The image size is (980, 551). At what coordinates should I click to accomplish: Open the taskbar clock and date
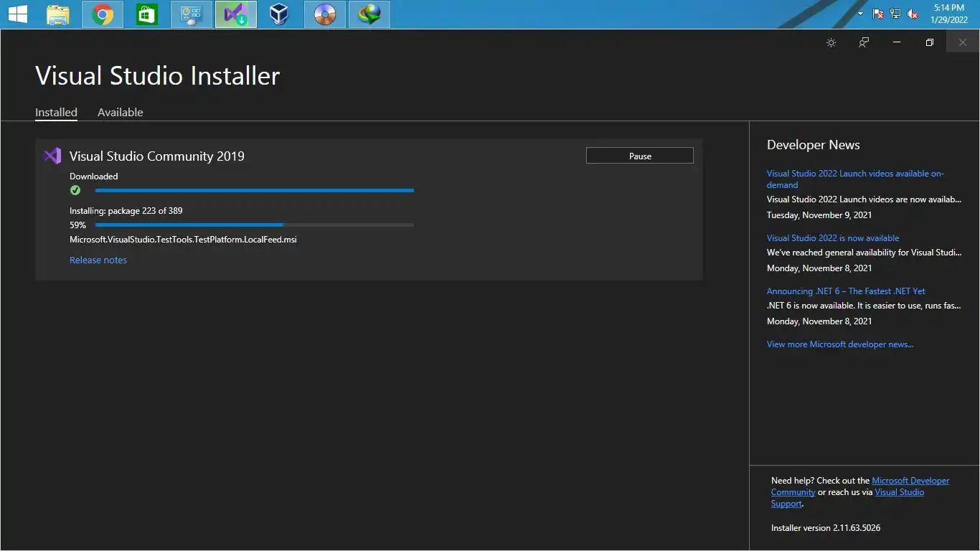click(949, 14)
